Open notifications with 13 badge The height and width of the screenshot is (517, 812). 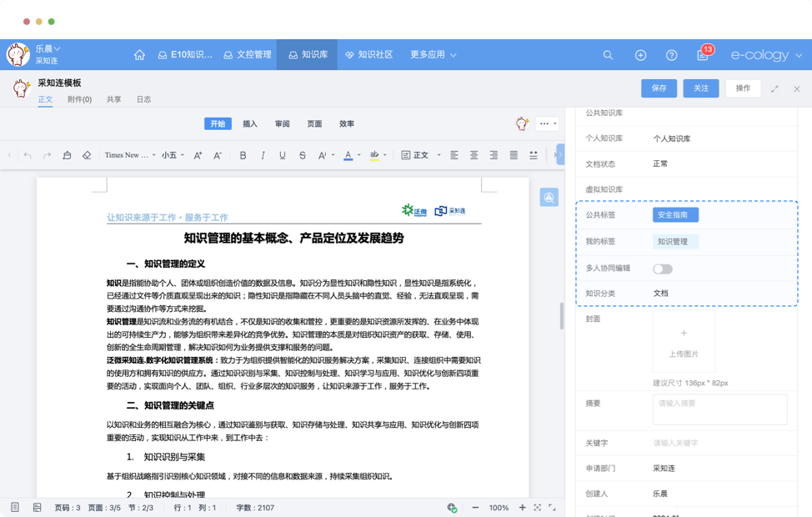pyautogui.click(x=703, y=55)
